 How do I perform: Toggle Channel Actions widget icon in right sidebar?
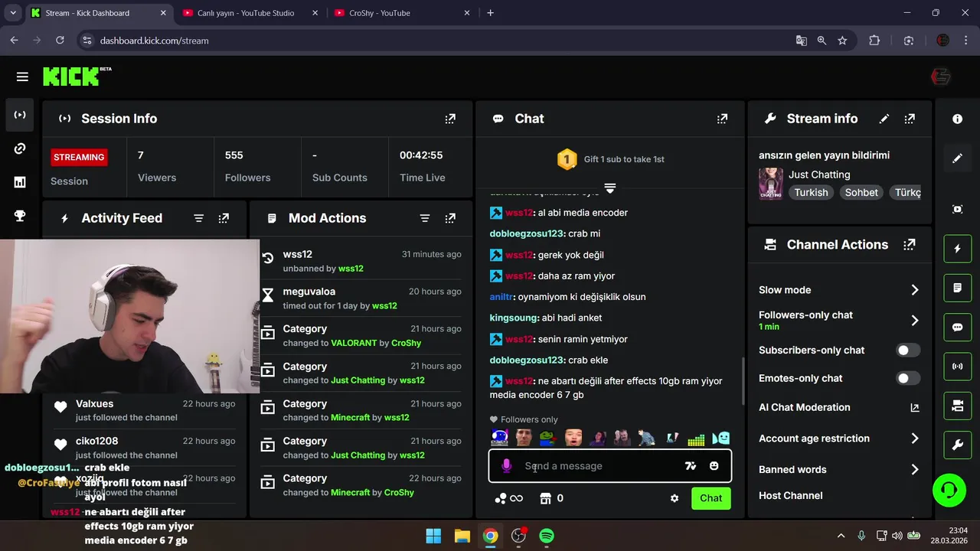pos(958,406)
